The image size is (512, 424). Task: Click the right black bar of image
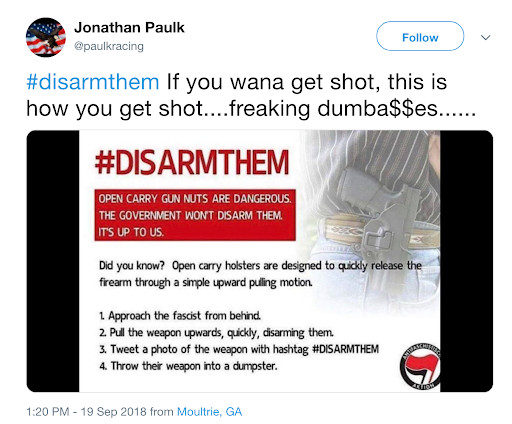[x=466, y=261]
